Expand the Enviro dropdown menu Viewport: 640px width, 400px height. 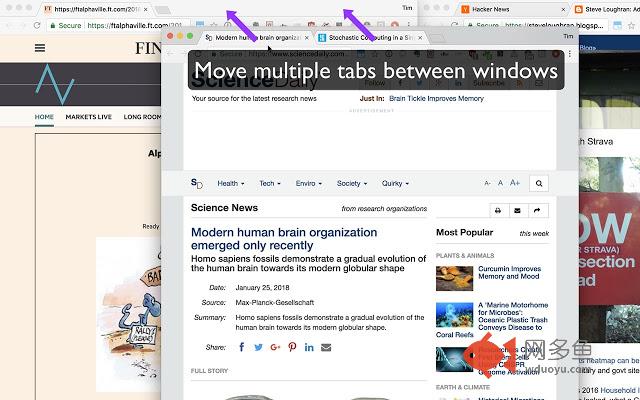(309, 184)
